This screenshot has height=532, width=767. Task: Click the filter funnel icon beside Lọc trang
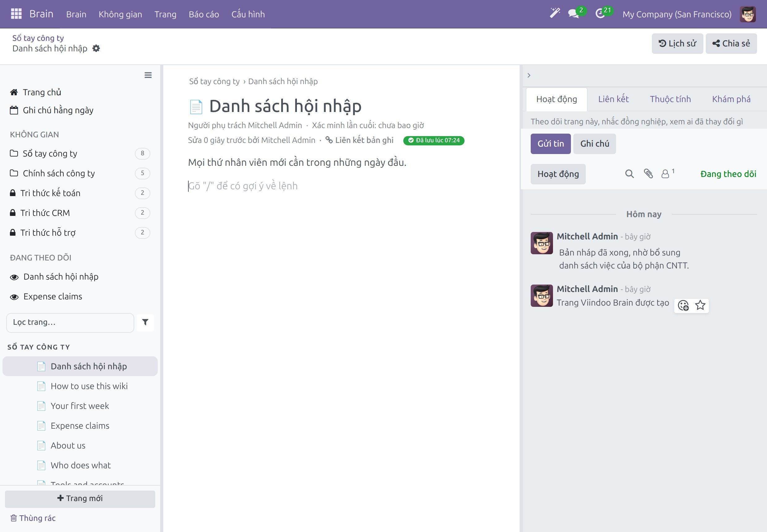coord(145,322)
